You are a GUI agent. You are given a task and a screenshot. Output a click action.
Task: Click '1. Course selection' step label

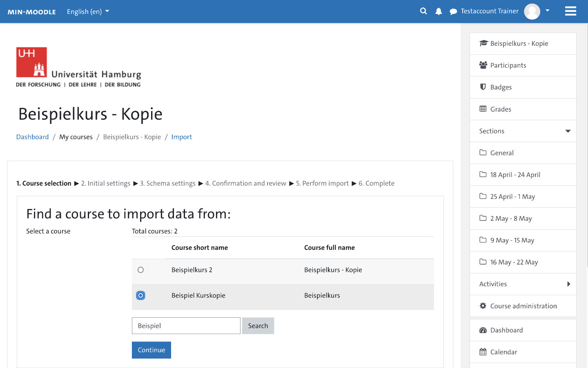(44, 183)
